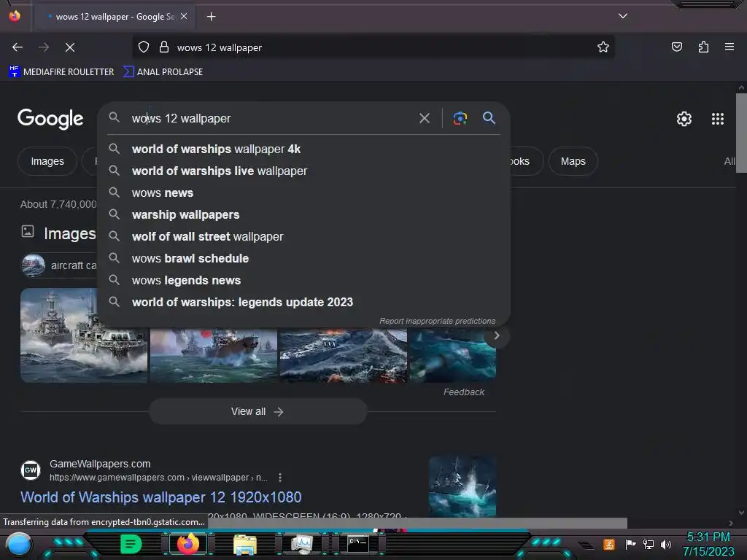
Task: Expand the list all tabs chevron
Action: click(x=623, y=16)
